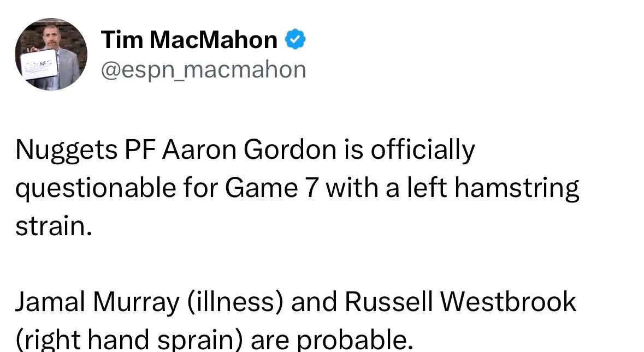
Task: Click the blue verified checkmark badge
Action: point(296,39)
